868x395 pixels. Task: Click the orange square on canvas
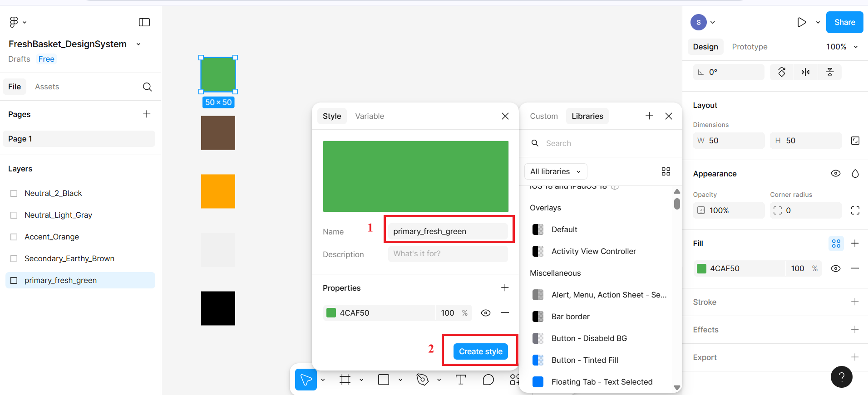pyautogui.click(x=218, y=191)
